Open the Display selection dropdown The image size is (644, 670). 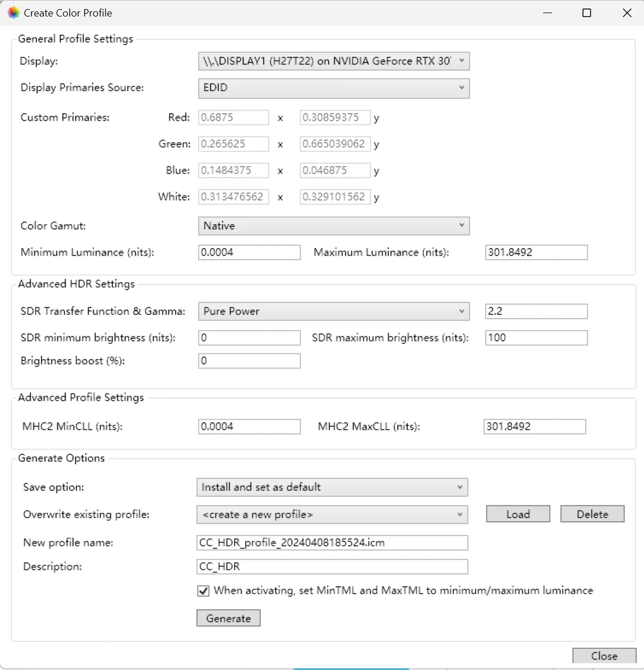tap(334, 61)
